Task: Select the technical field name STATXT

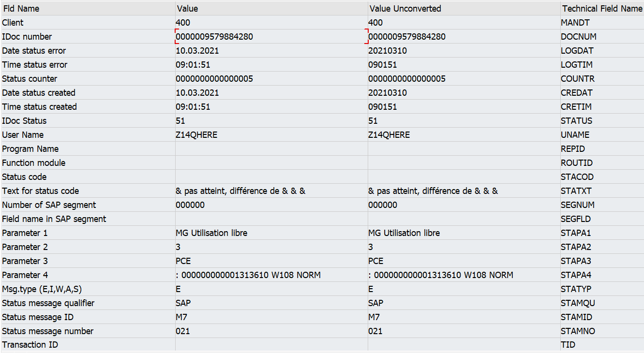Action: point(576,191)
